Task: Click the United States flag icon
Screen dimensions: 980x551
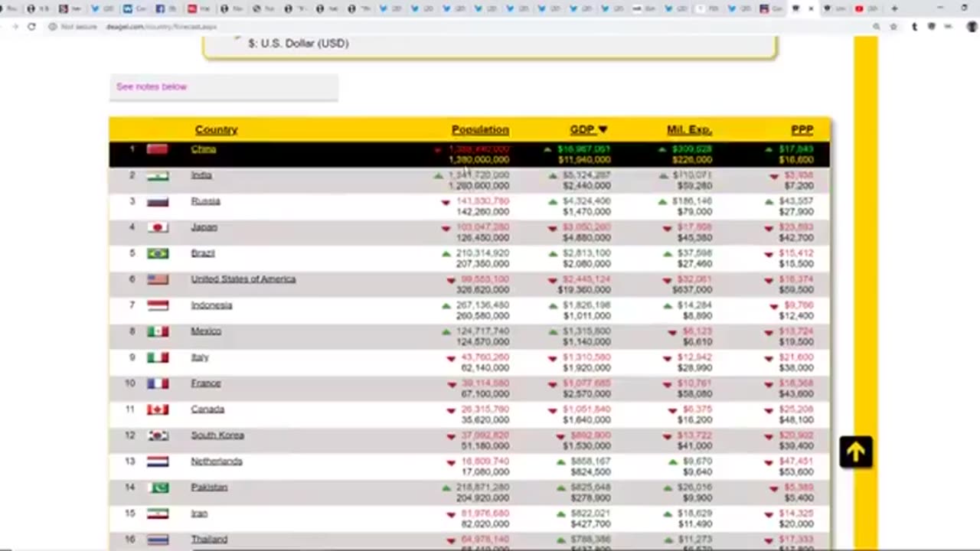Action: click(158, 279)
